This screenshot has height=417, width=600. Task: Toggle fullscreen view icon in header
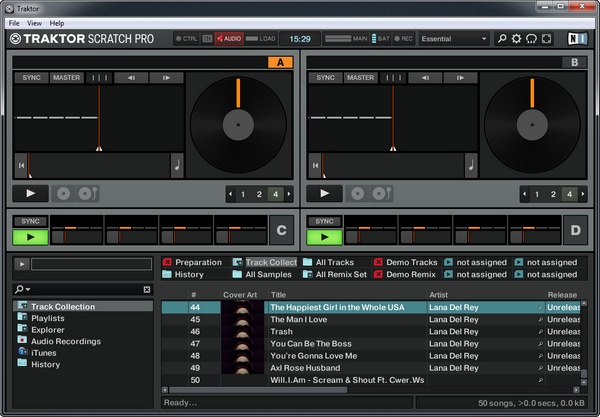point(546,39)
